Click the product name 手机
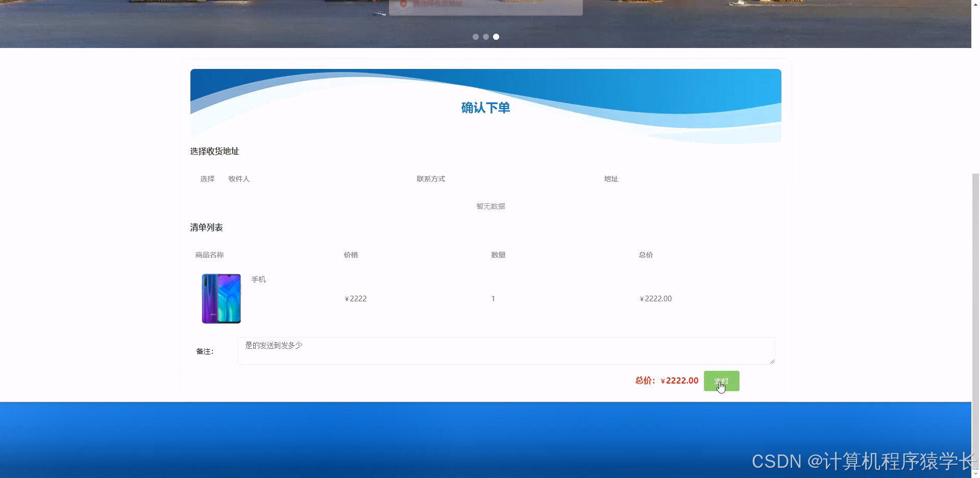Viewport: 980px width, 478px height. (259, 279)
